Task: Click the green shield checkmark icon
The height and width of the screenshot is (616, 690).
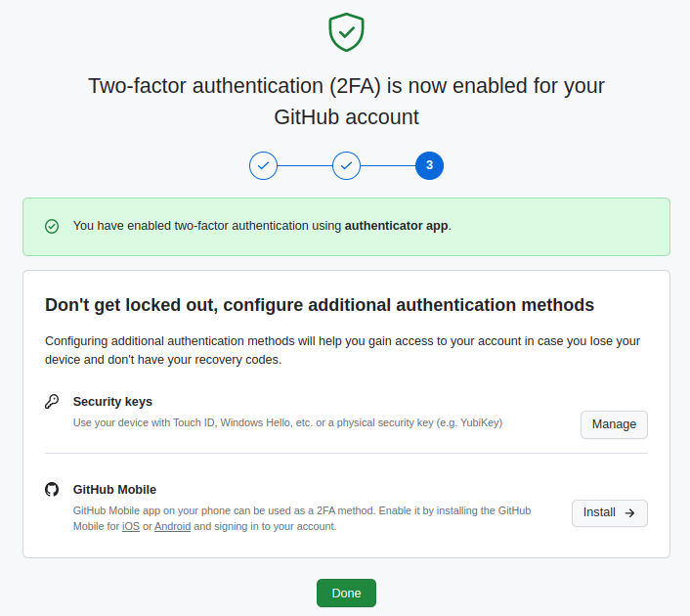Action: (346, 32)
